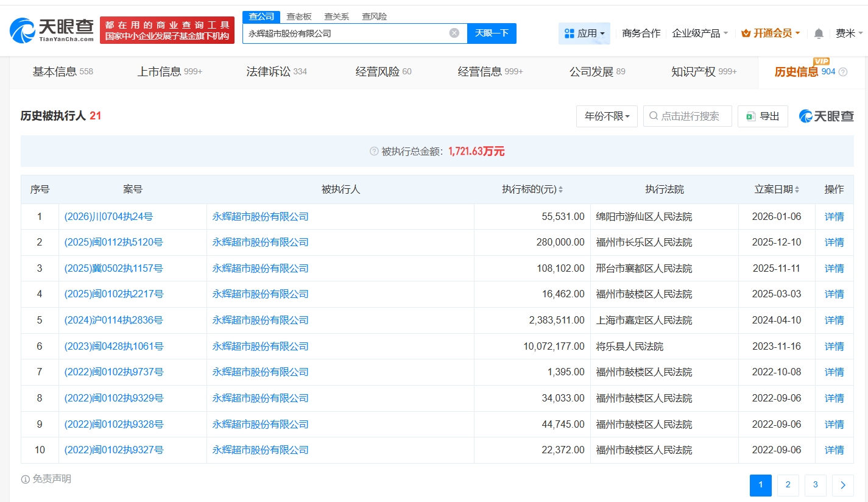Click the notification bell icon
This screenshot has height=502, width=868.
coord(819,34)
